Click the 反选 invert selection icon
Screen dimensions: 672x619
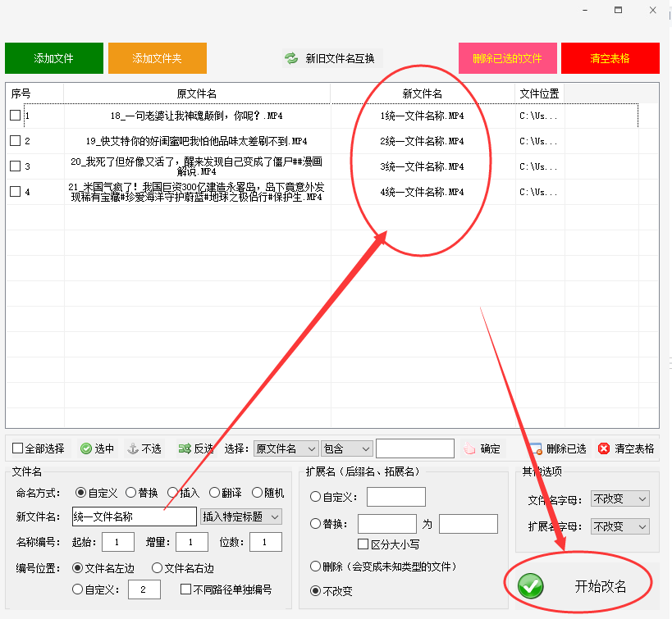pyautogui.click(x=185, y=448)
